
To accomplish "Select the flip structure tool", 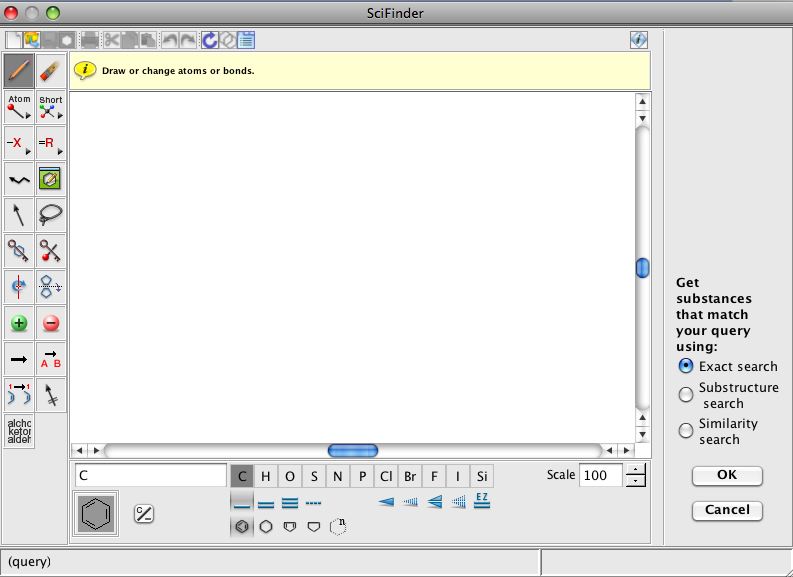I will 51,287.
